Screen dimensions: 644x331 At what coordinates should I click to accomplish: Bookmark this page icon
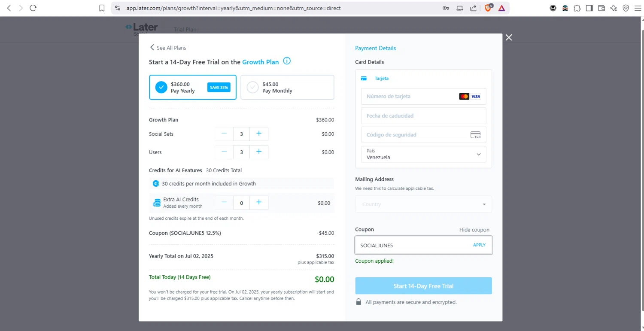[x=102, y=8]
